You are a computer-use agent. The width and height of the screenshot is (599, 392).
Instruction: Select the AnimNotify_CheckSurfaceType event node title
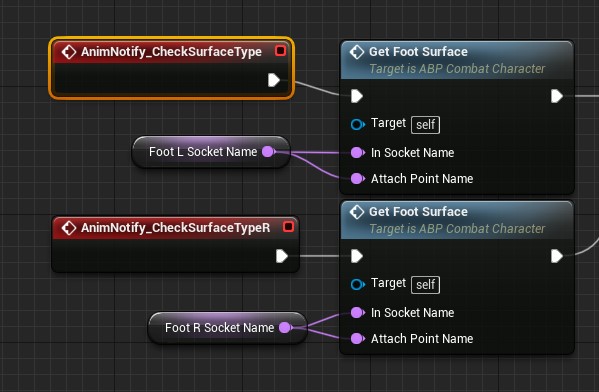pos(171,52)
